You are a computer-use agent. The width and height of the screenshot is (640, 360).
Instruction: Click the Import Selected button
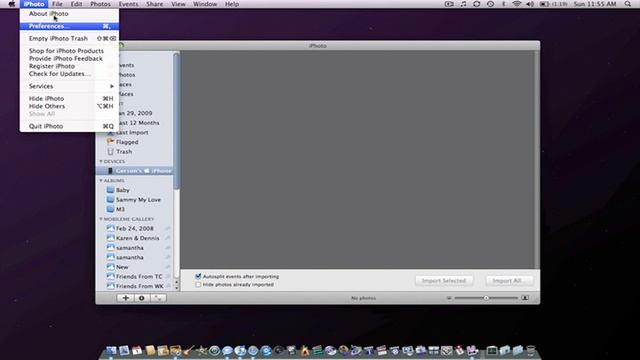444,281
